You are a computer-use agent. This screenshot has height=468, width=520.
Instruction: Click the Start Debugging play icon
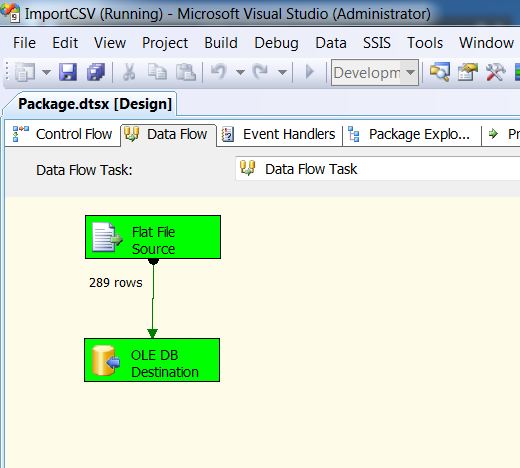(x=310, y=72)
